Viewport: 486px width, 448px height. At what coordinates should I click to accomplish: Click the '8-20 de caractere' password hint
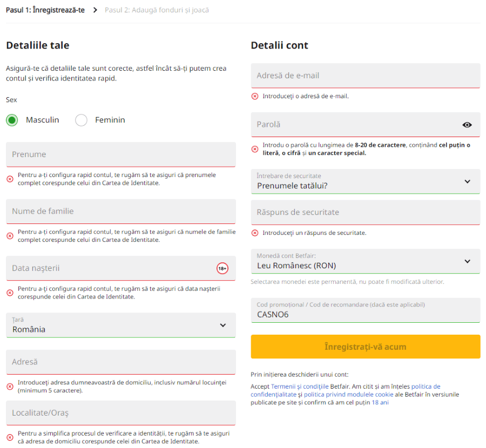[380, 145]
